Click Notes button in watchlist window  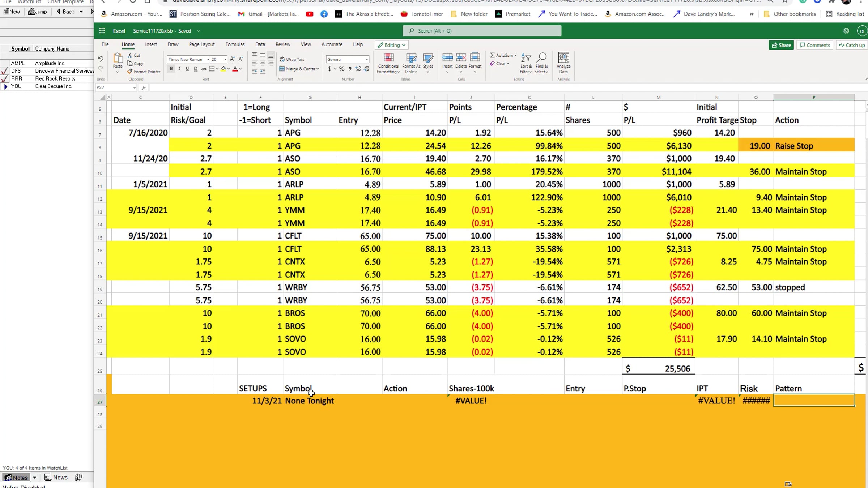tap(17, 477)
